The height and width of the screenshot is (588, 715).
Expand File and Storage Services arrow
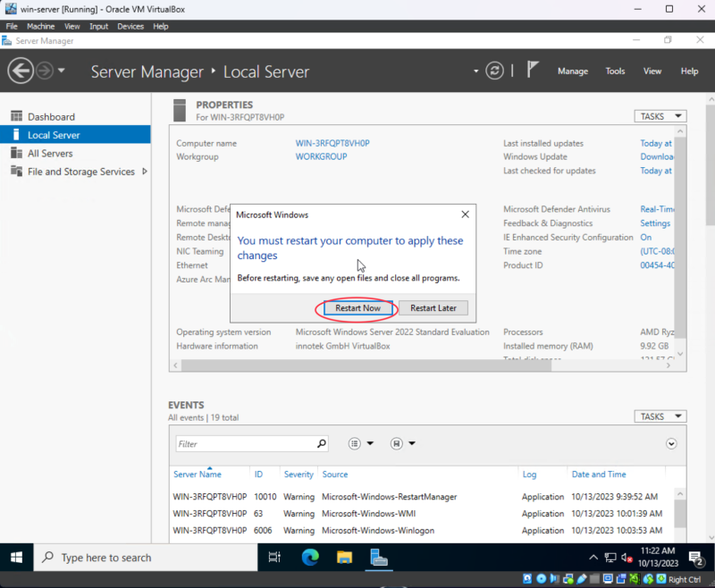point(145,172)
